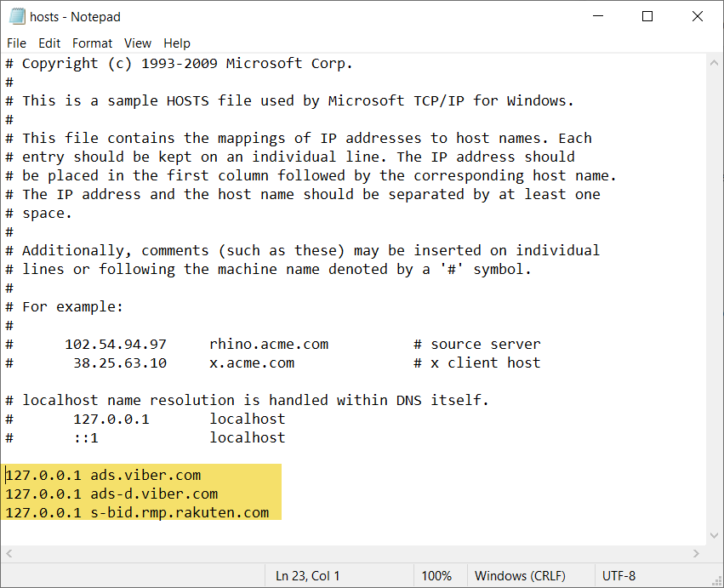The image size is (724, 588).
Task: Click the UTF-8 encoding status field
Action: click(619, 576)
